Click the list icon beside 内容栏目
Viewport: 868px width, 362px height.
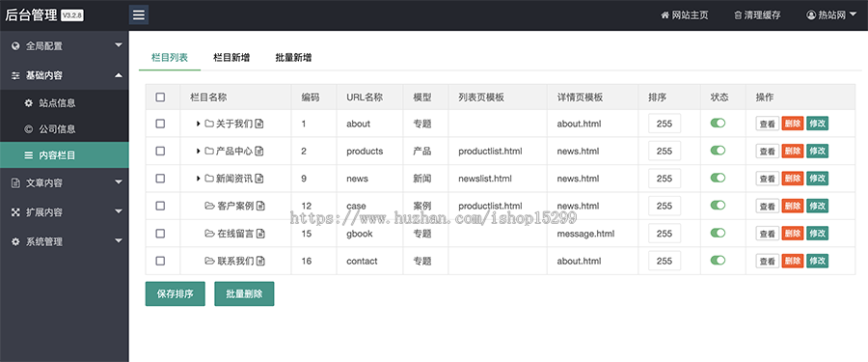[x=29, y=155]
